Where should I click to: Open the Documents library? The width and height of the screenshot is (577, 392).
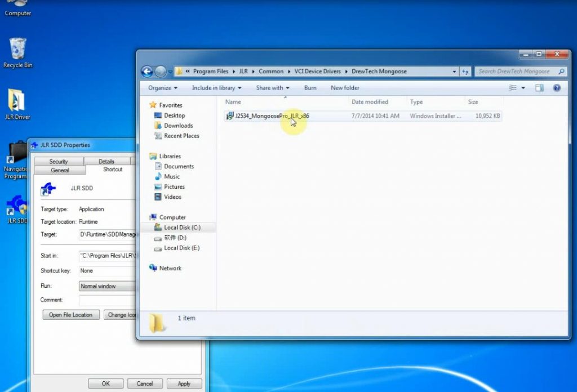179,166
